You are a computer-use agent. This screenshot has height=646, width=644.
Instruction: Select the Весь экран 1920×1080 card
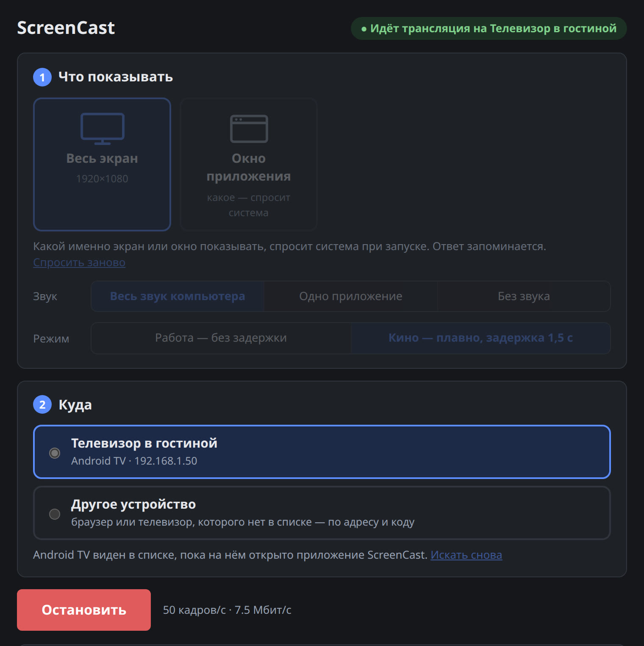(102, 164)
